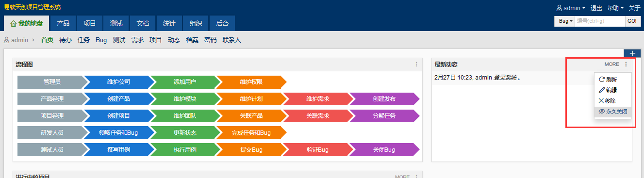
Task: Click the 退出 logout link
Action: [x=596, y=8]
